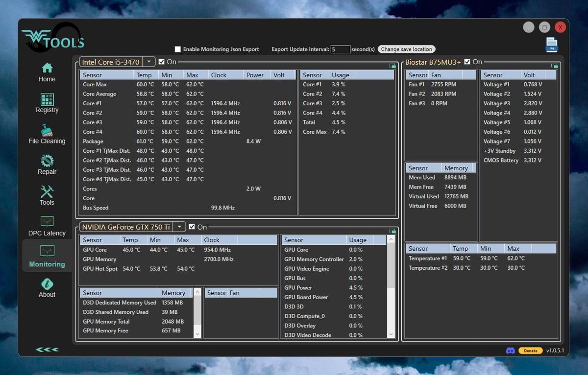Select the Temperature #1 row

coord(482,258)
